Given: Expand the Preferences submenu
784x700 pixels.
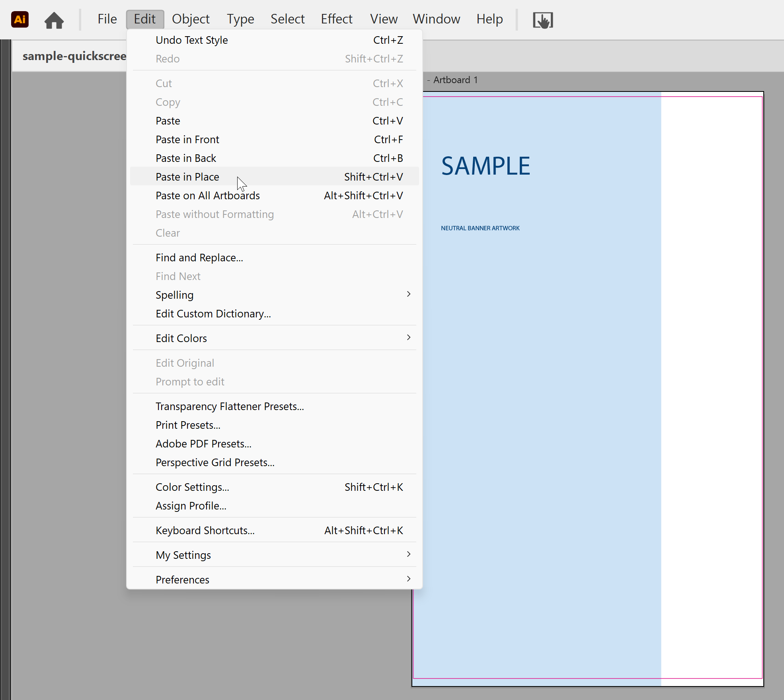Looking at the screenshot, I should 275,580.
